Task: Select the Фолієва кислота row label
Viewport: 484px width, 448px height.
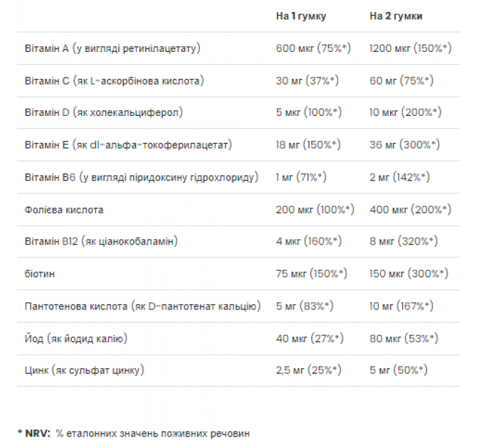Action: point(64,210)
